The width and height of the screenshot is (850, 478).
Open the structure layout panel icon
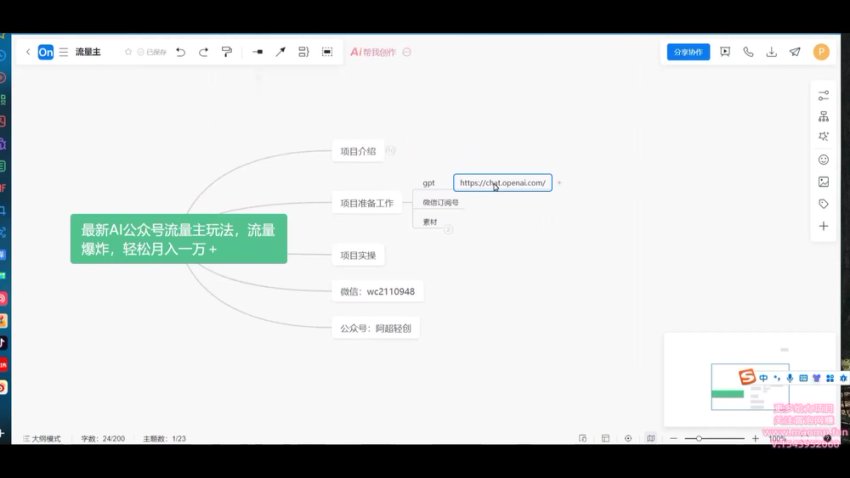(823, 116)
